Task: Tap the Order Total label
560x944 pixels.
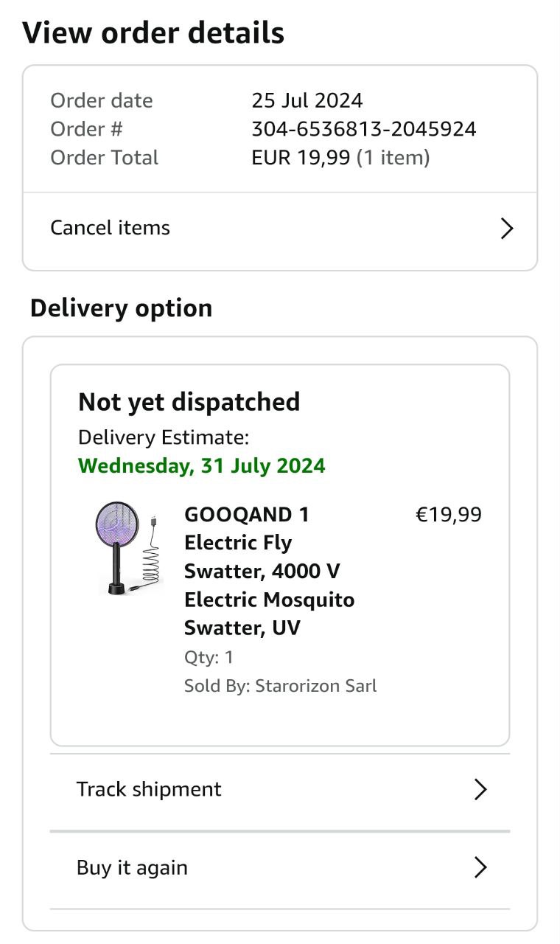Action: pyautogui.click(x=104, y=158)
